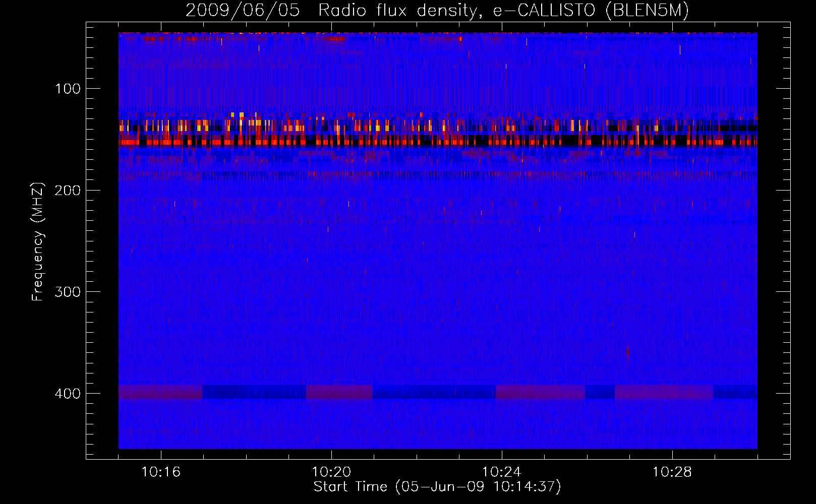Click the '10:24' time tick label
Image resolution: width=816 pixels, height=504 pixels.
click(x=502, y=472)
